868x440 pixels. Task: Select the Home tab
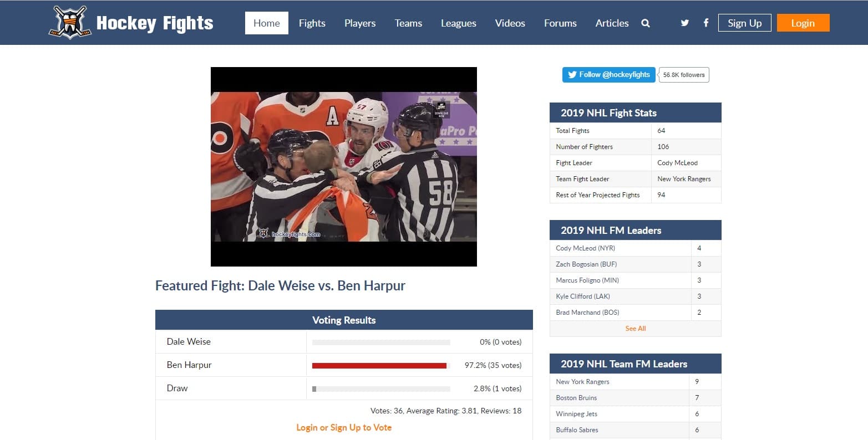(267, 23)
